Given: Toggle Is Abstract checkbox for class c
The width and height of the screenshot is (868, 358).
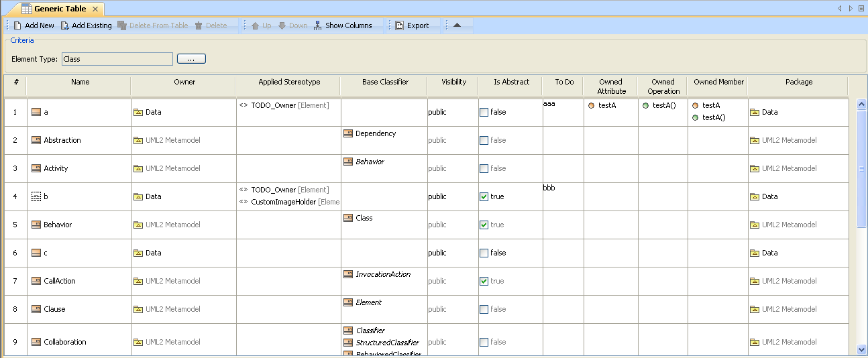Looking at the screenshot, I should [484, 253].
